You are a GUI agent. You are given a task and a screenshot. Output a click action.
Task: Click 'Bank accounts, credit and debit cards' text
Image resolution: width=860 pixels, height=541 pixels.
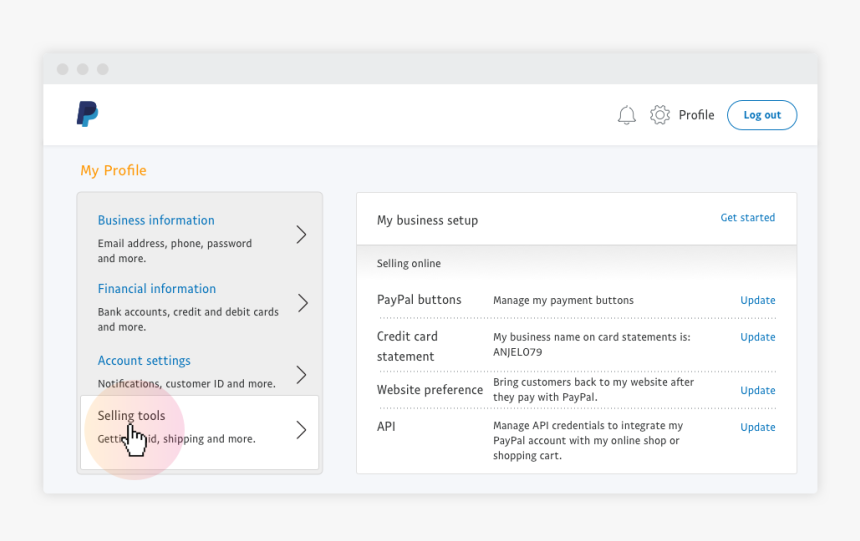click(x=188, y=319)
